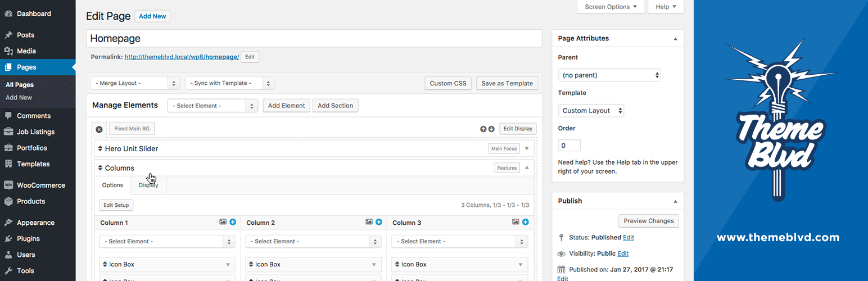Click the Edit Display button

pyautogui.click(x=518, y=129)
